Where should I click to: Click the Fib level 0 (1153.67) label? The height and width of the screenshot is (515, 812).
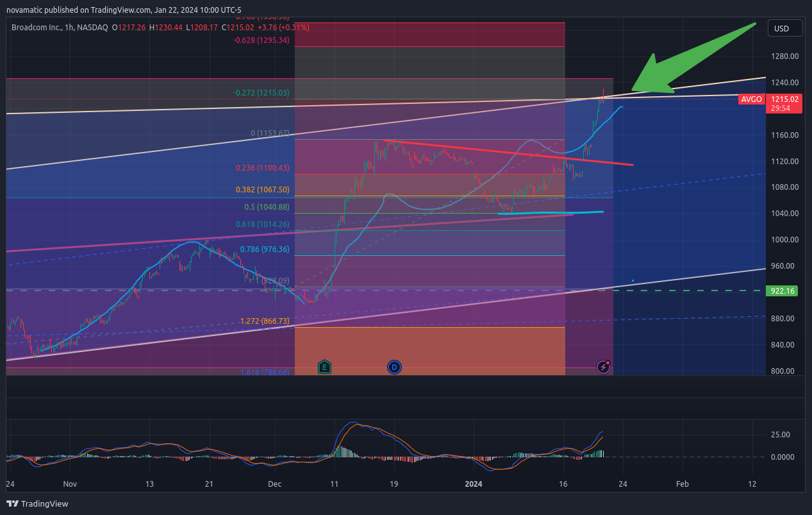[x=270, y=133]
